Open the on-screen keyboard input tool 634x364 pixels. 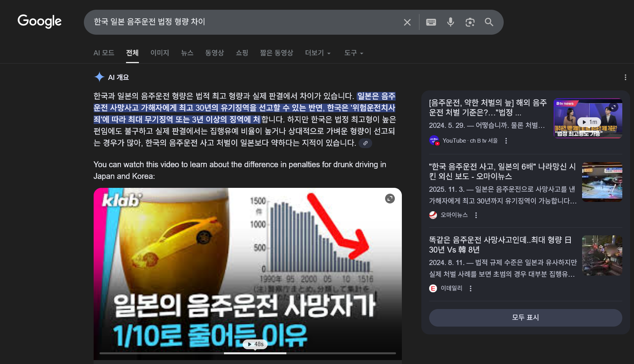click(x=431, y=22)
